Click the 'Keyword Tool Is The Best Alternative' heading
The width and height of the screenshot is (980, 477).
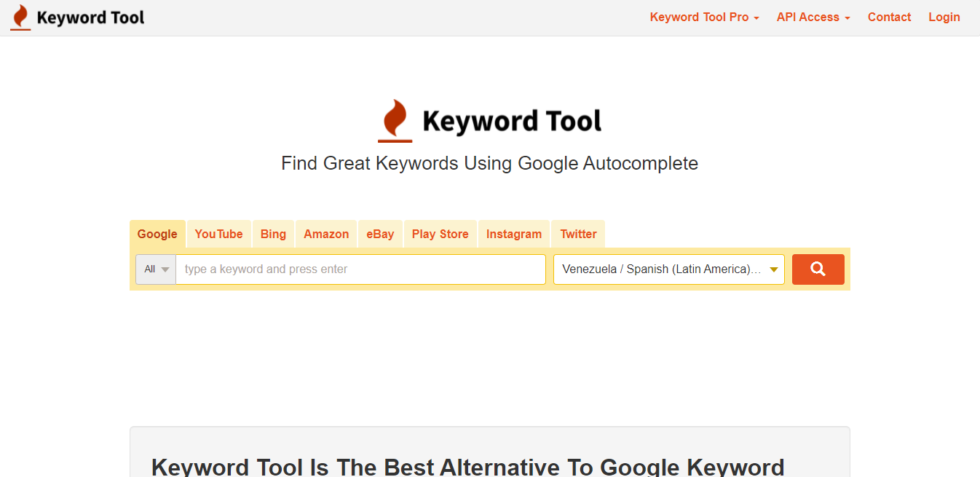468,467
